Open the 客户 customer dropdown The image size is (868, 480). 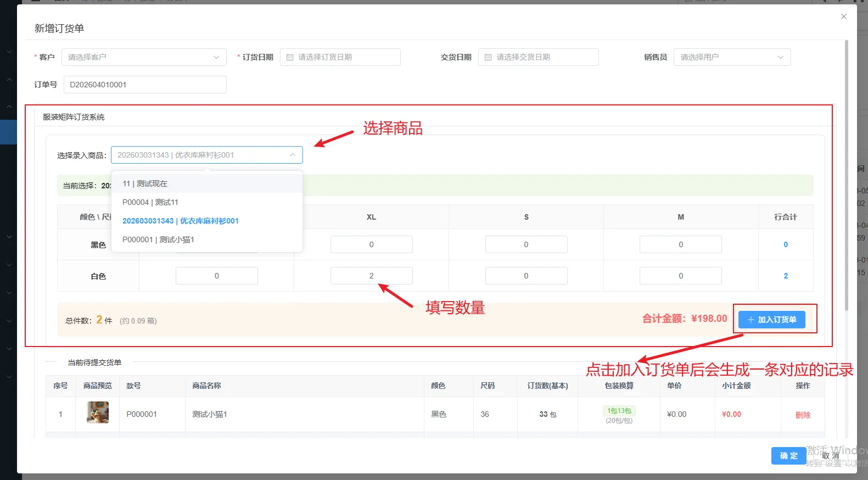(x=144, y=57)
